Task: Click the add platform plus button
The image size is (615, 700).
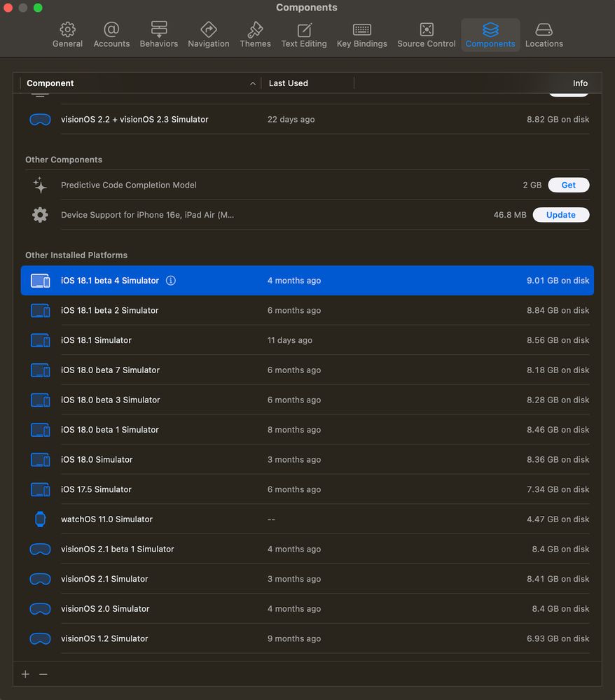Action: pos(25,674)
